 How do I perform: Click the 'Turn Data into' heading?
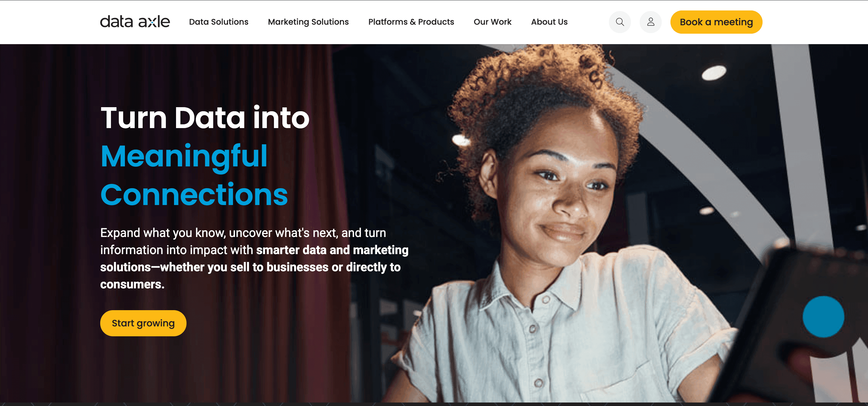click(x=205, y=118)
